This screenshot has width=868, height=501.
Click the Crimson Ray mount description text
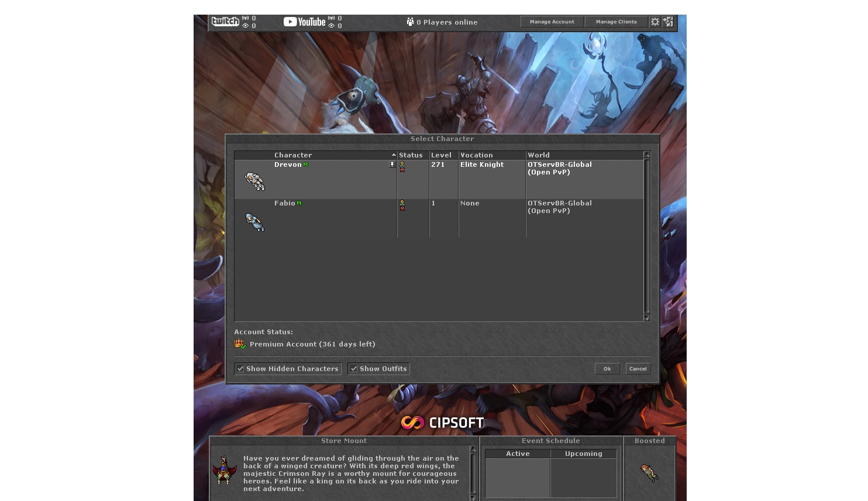[x=351, y=473]
